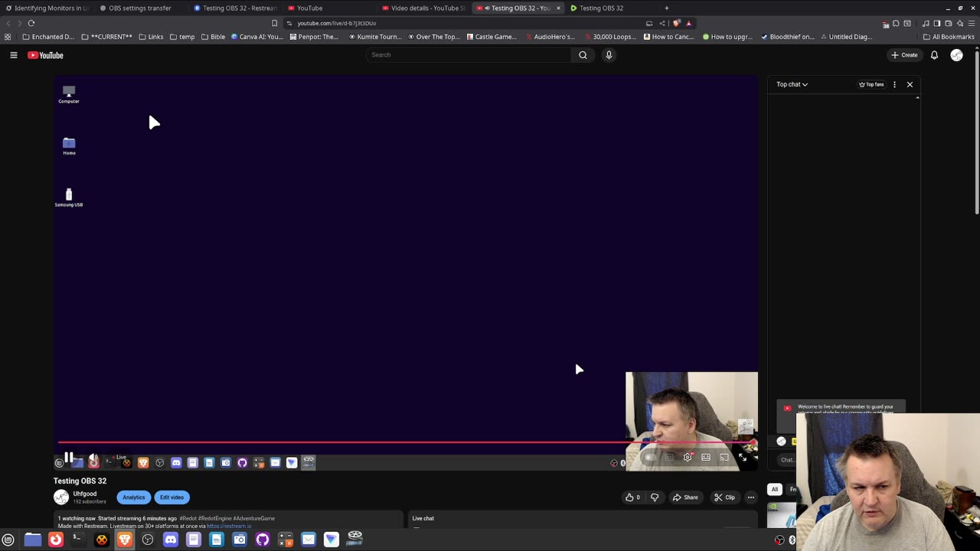
Task: Open the Bible bookmarks folder
Action: pyautogui.click(x=214, y=37)
